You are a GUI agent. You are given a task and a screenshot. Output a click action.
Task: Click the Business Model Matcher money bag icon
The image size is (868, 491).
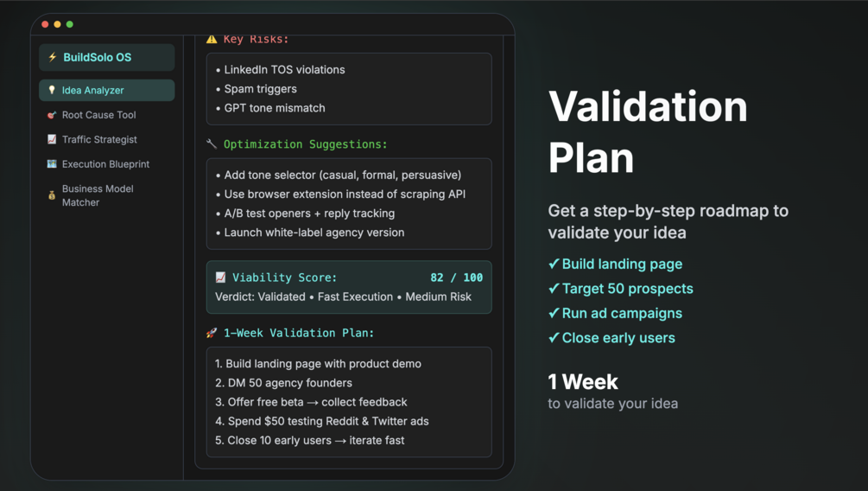(52, 195)
